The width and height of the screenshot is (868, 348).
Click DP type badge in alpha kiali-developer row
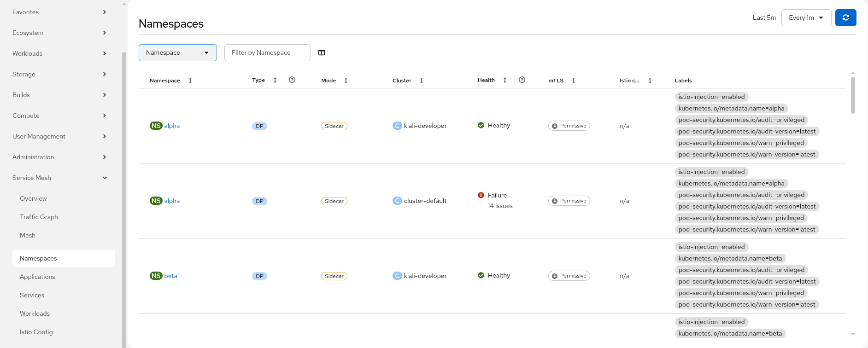[259, 126]
